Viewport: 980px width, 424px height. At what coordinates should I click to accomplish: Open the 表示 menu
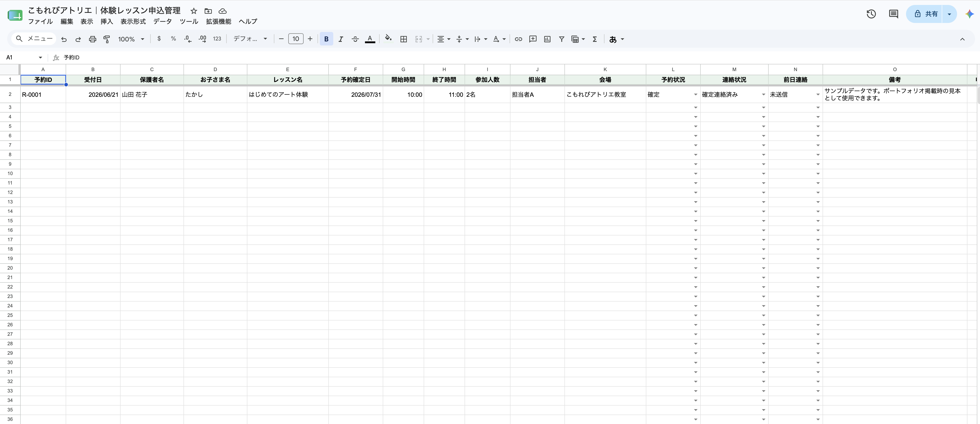(87, 21)
